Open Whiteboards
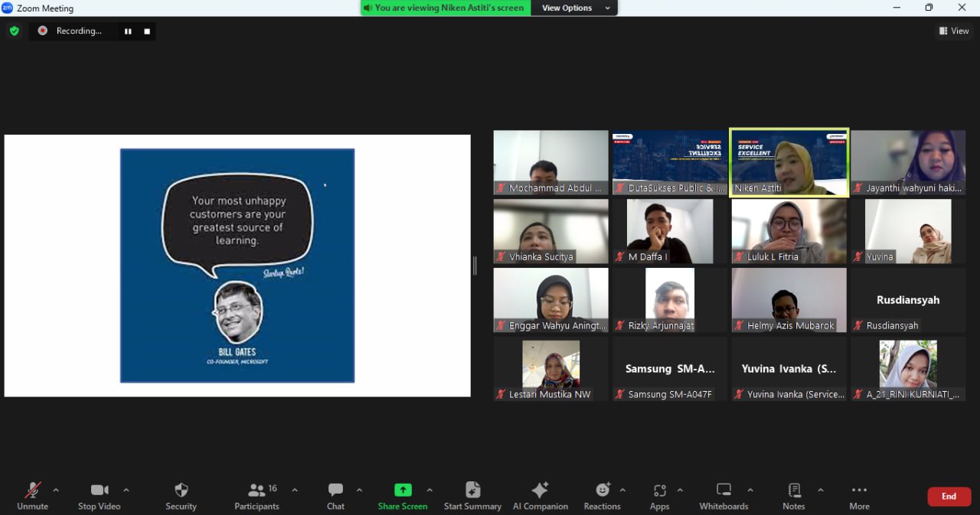This screenshot has width=980, height=515. click(x=724, y=496)
